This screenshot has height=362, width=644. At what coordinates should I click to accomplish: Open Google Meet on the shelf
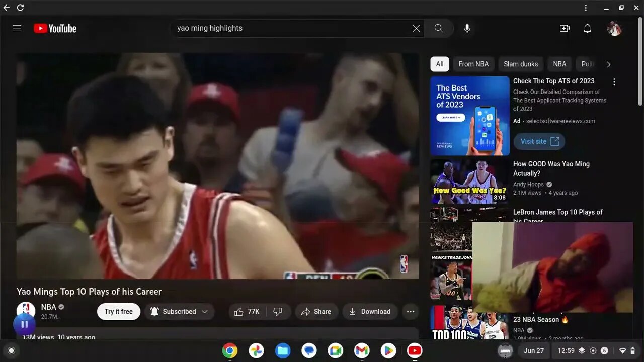[336, 350]
